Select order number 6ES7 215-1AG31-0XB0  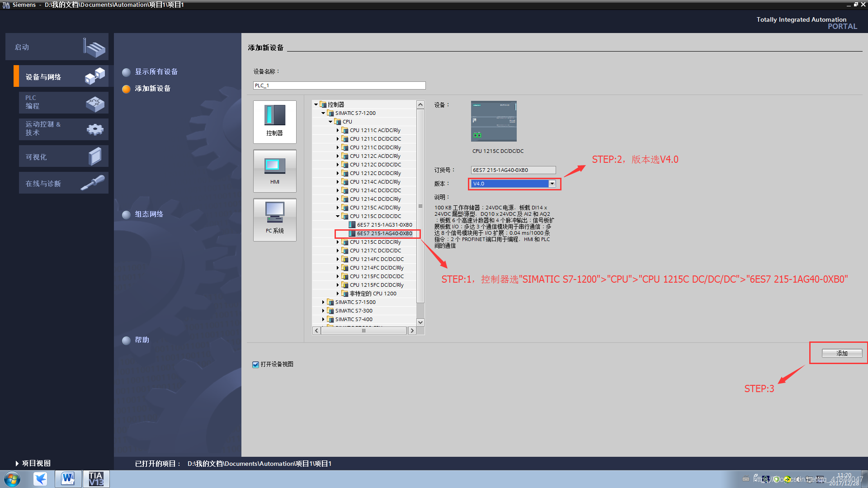384,225
